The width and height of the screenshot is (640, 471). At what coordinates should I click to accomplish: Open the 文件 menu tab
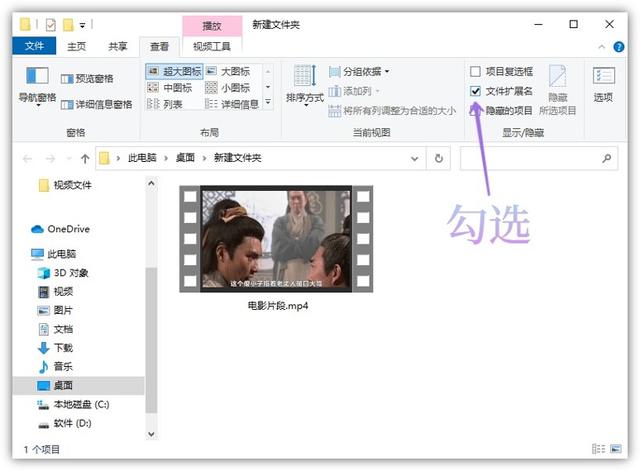pyautogui.click(x=34, y=46)
